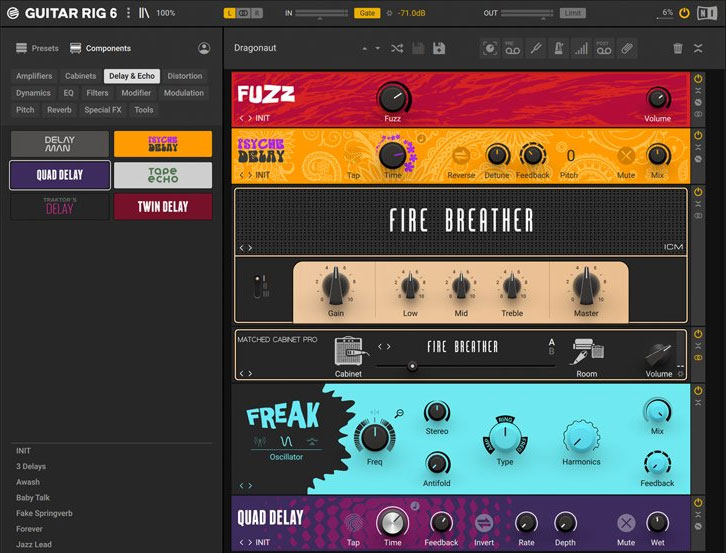
Task: Select the previous preset arrow next to Dragonaut
Action: point(365,48)
